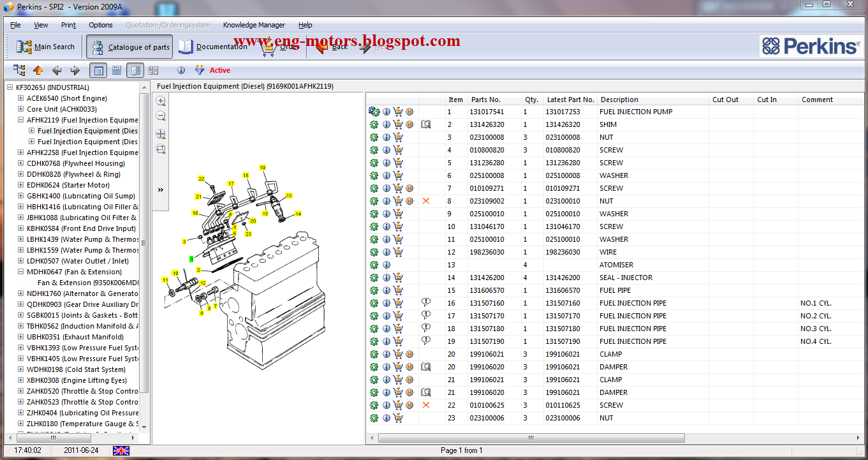Expand EDHK0624 (Starter Motor) node
The image size is (868, 460).
click(21, 185)
